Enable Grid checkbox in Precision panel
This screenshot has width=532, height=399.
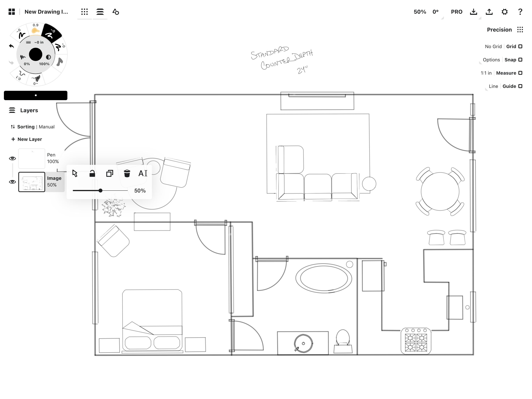[x=521, y=46]
